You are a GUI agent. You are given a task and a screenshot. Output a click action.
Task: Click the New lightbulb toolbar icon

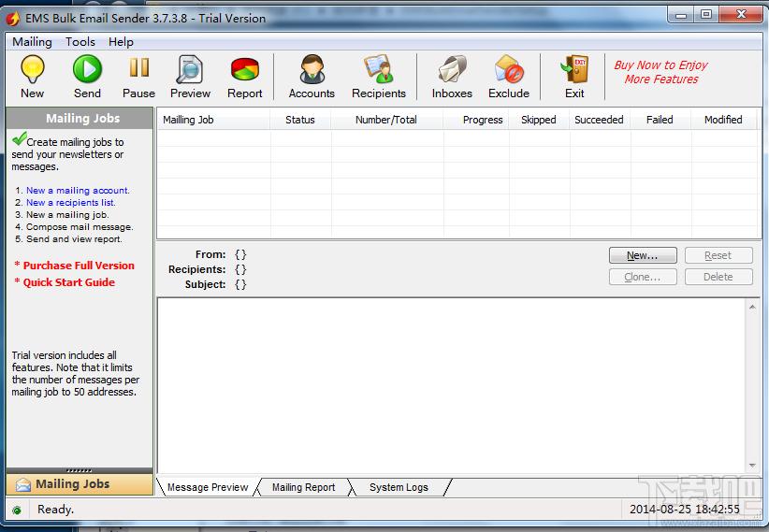(33, 69)
